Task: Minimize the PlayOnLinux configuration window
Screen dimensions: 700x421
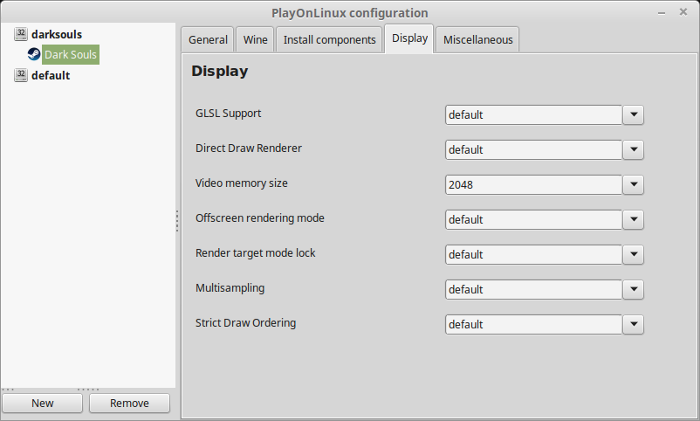Action: pyautogui.click(x=661, y=13)
